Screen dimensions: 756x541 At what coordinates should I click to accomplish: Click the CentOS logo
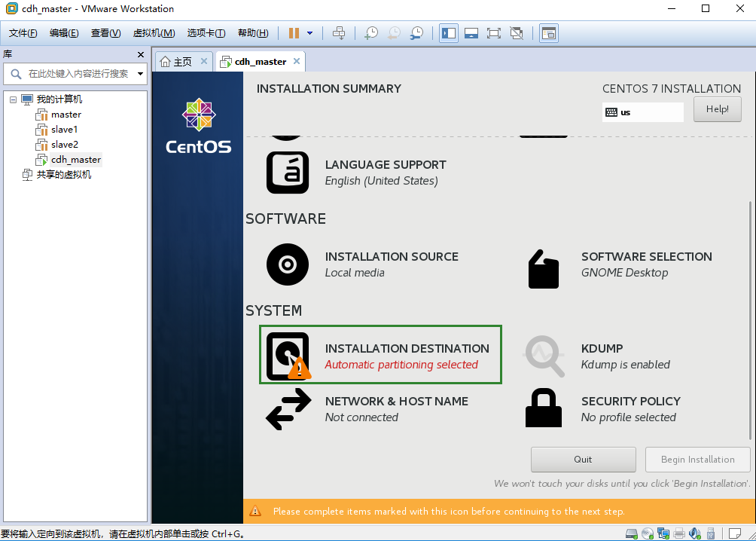click(x=198, y=126)
